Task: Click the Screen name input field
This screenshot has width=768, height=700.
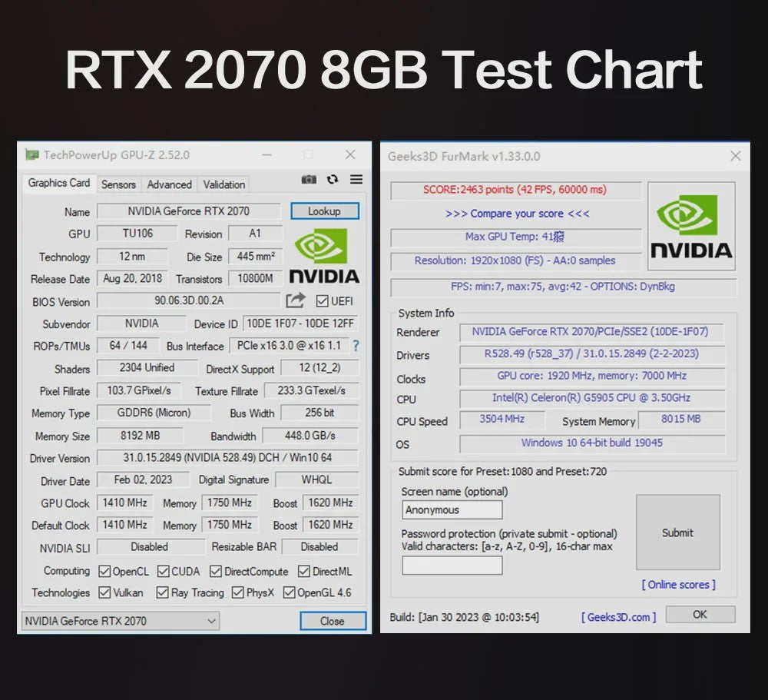Action: click(x=452, y=509)
